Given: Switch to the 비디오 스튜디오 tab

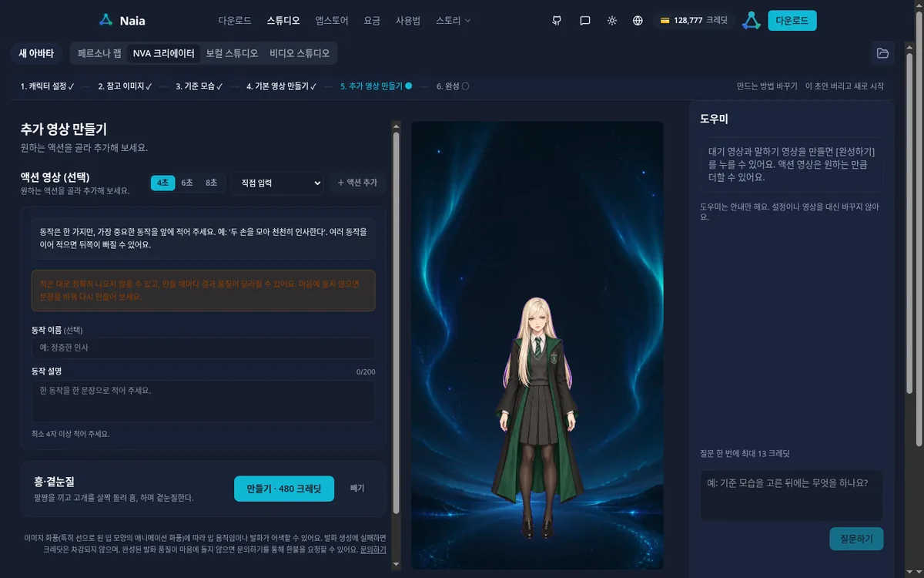Looking at the screenshot, I should (x=300, y=53).
